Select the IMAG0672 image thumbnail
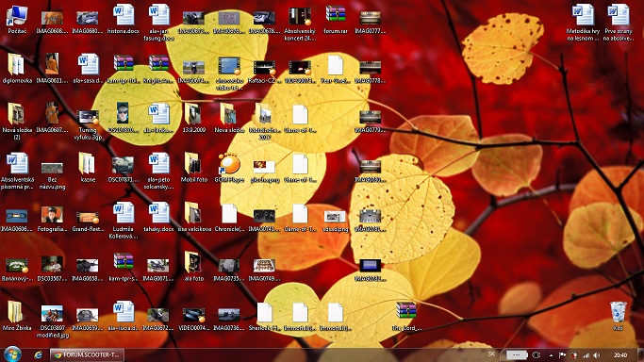The width and height of the screenshot is (644, 362). (158, 320)
